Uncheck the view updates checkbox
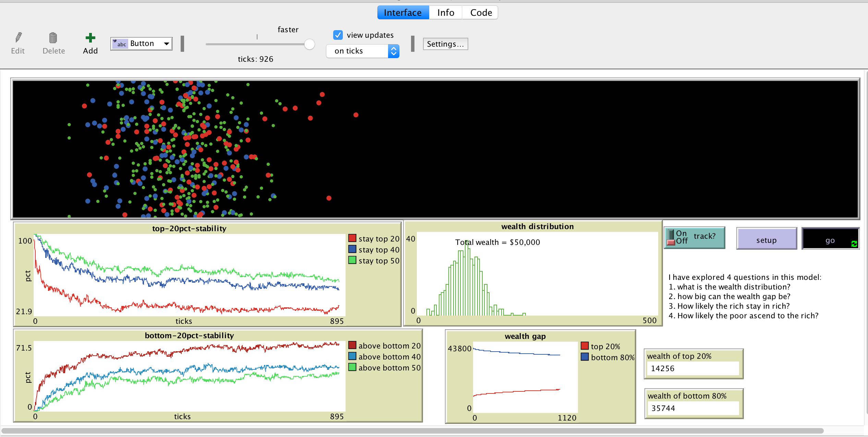Screen dimensions: 868x437 pos(338,35)
